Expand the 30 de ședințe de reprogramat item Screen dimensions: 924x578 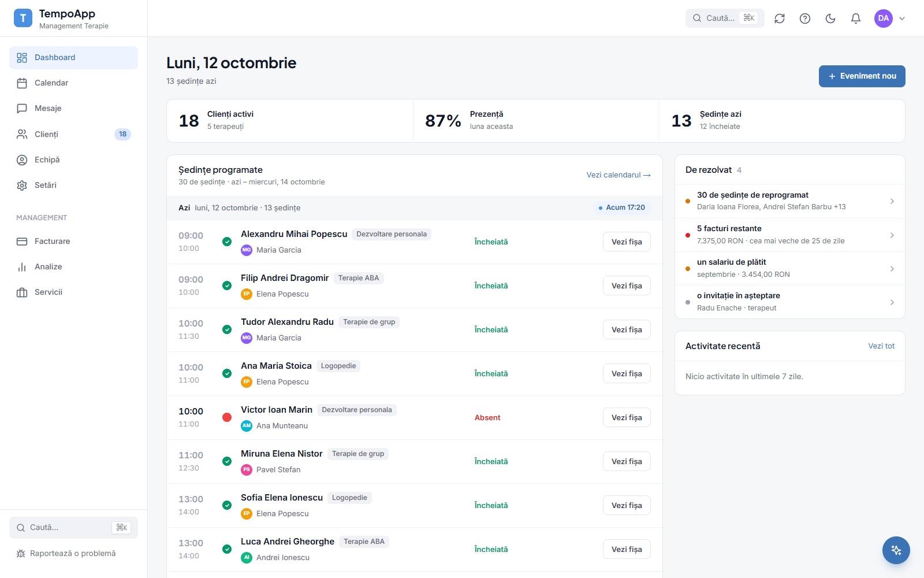(789, 201)
